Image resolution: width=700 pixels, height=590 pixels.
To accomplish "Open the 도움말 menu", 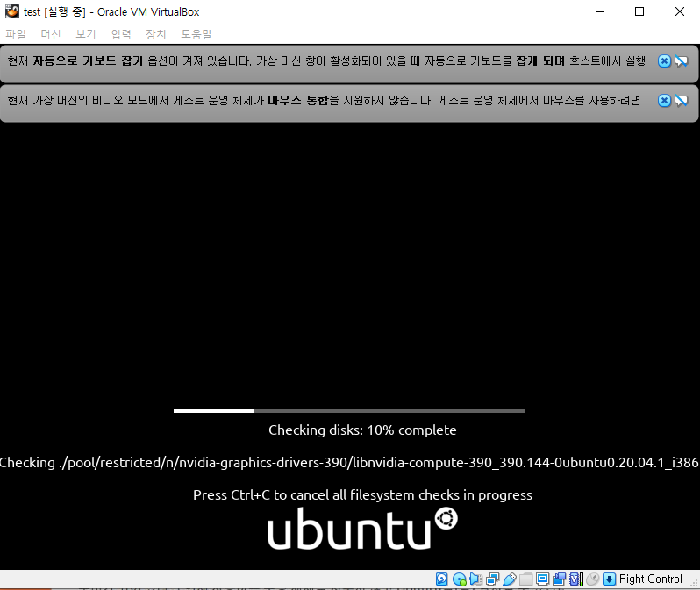I will pyautogui.click(x=196, y=34).
